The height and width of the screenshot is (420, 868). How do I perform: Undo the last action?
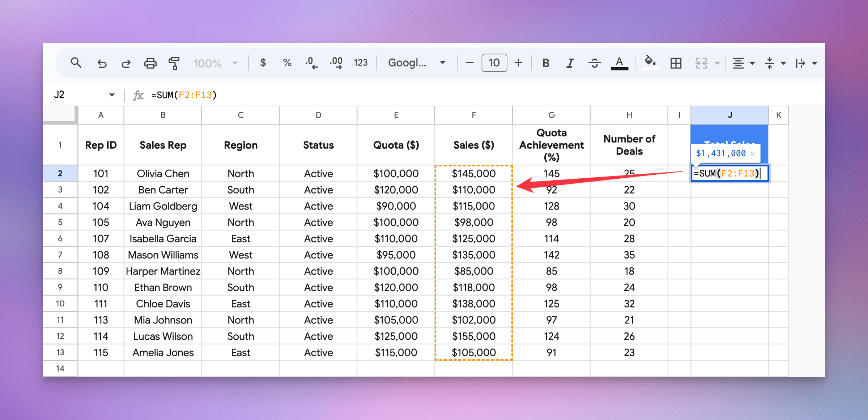102,63
